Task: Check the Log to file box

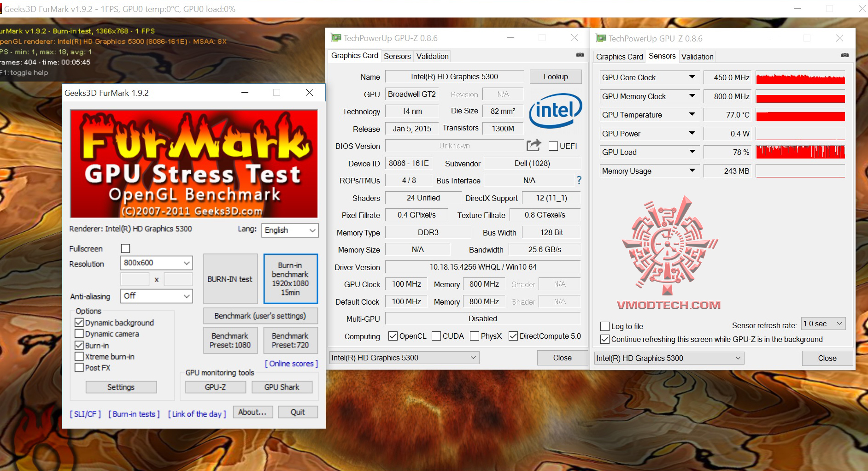Action: point(605,326)
